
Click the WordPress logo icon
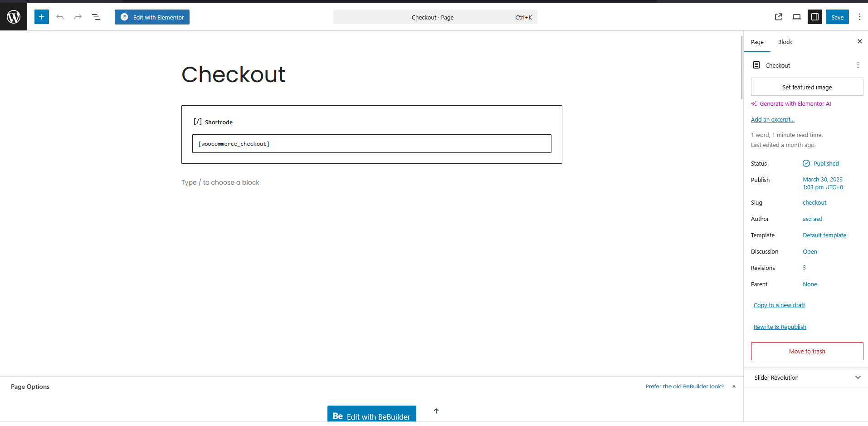pos(14,17)
